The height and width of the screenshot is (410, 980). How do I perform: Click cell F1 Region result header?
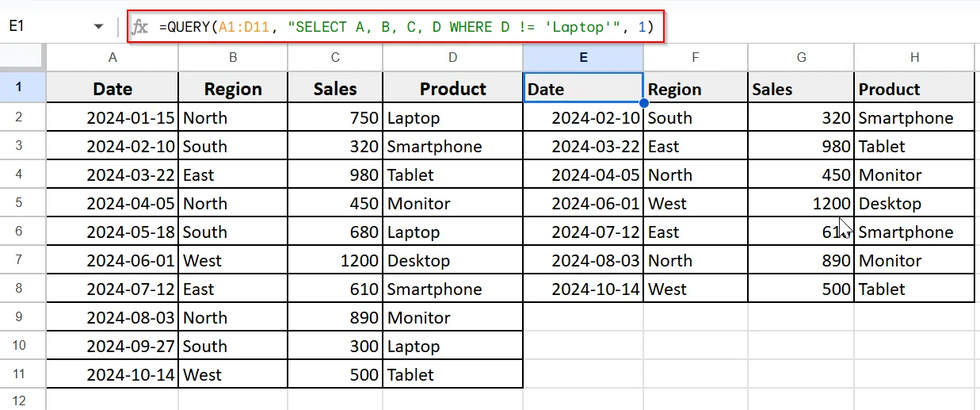pos(696,89)
